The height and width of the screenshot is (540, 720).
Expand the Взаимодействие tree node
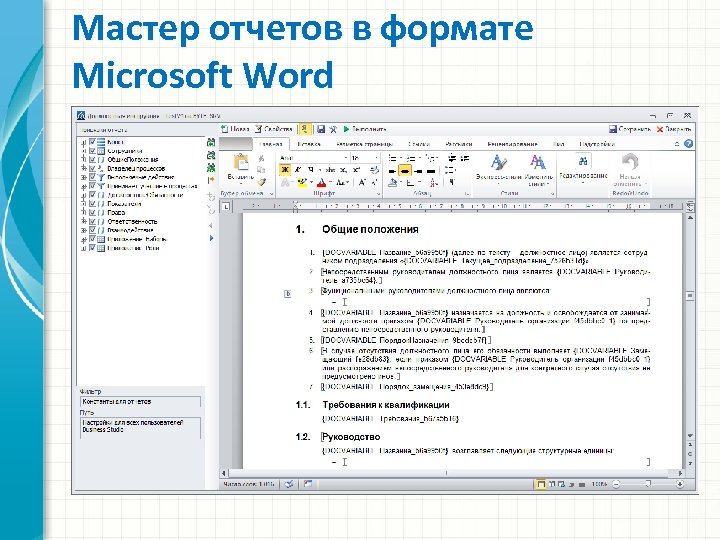(84, 230)
